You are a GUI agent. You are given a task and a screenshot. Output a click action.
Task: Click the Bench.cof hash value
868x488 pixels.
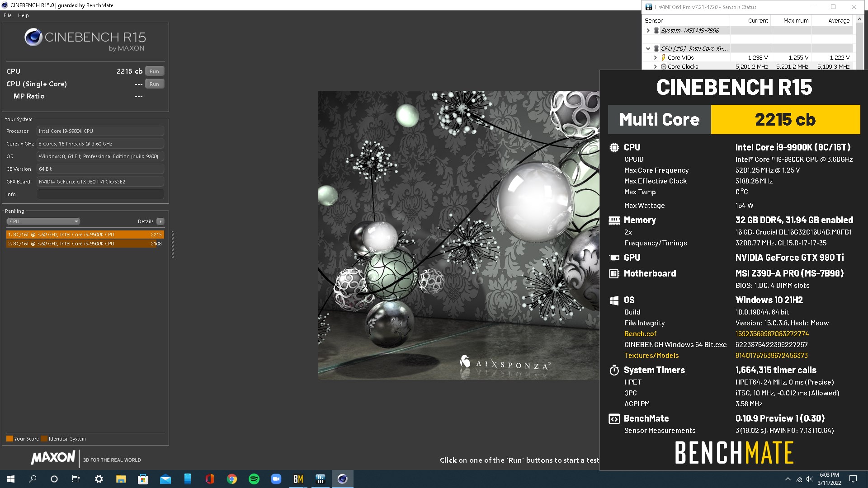(x=772, y=334)
